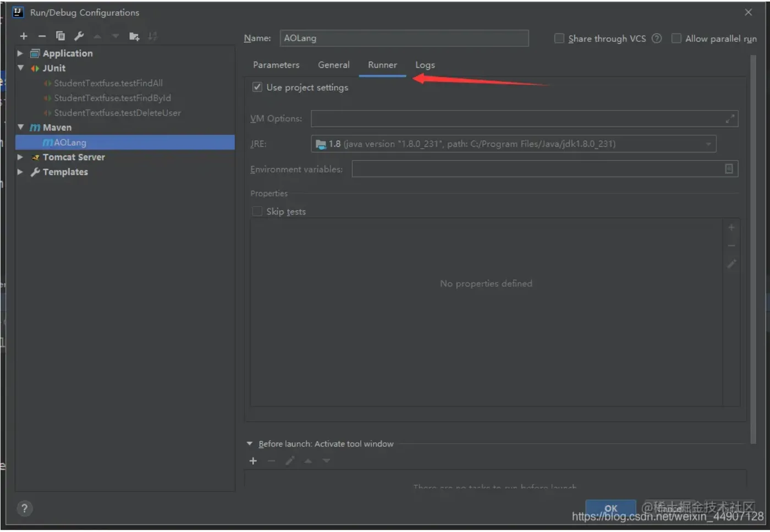Image resolution: width=770 pixels, height=532 pixels.
Task: Sort configurations alphabetically
Action: 152,36
